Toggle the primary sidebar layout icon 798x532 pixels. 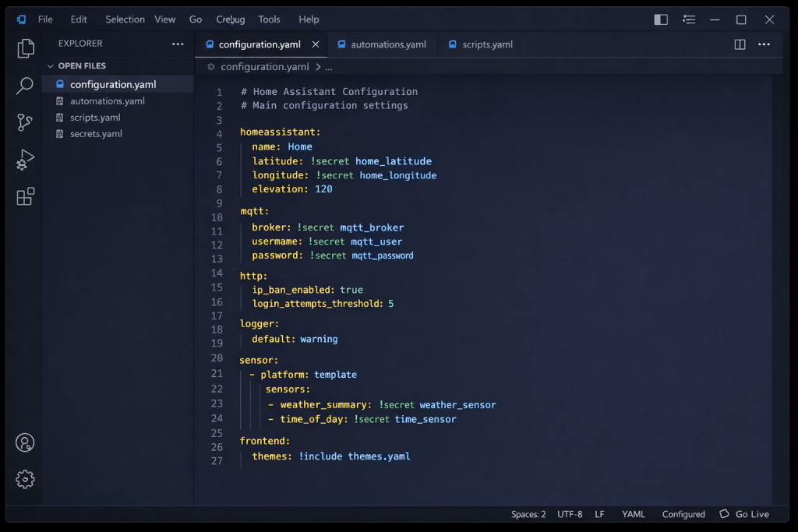click(661, 19)
